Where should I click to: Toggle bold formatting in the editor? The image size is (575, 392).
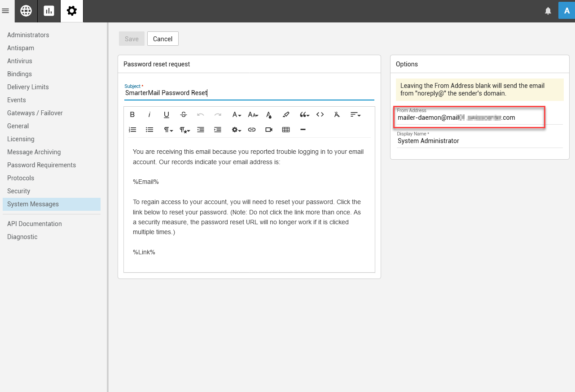[132, 115]
